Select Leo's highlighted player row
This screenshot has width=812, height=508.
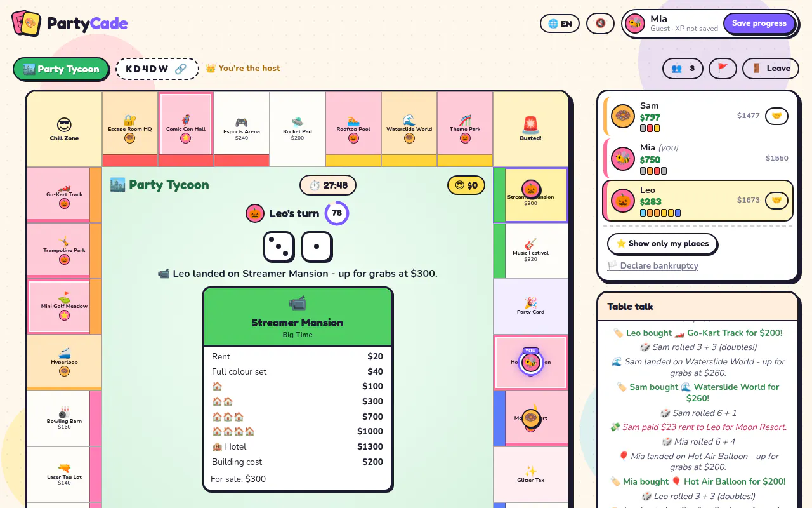click(x=698, y=201)
